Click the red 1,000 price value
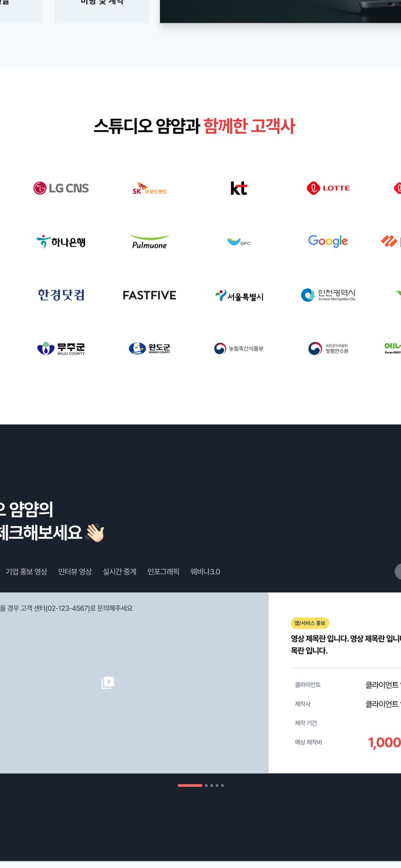Screen dimensions: 401x868 385,743
